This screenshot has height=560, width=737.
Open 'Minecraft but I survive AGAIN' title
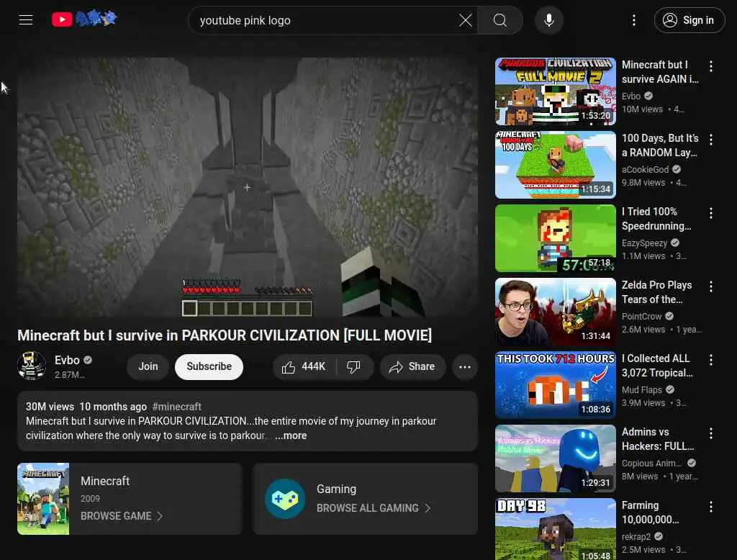(x=660, y=72)
